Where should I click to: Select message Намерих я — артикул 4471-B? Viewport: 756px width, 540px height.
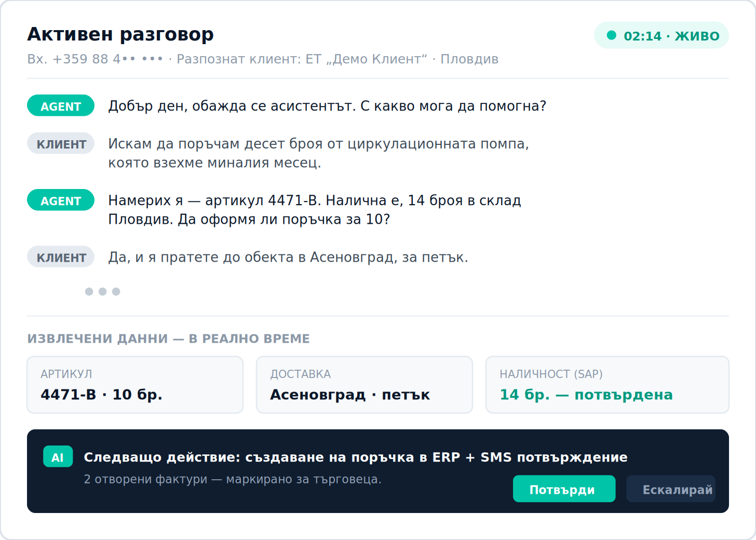pos(315,210)
